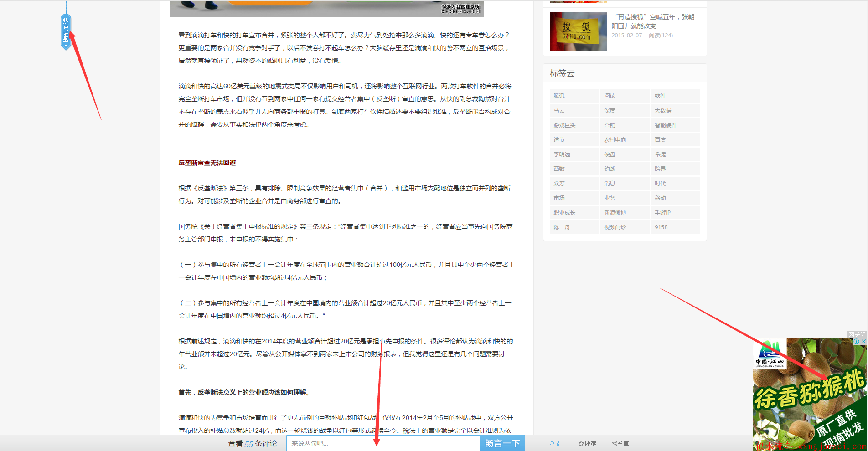Click the 分享 share button
This screenshot has height=451, width=868.
point(620,443)
